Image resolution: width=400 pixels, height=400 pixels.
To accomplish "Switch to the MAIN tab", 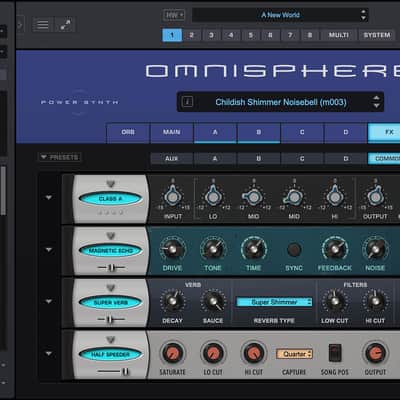I will click(172, 132).
